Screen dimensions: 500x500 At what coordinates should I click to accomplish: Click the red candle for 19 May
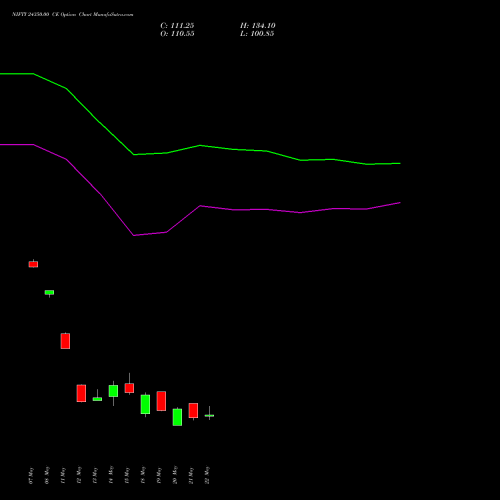pos(161,401)
